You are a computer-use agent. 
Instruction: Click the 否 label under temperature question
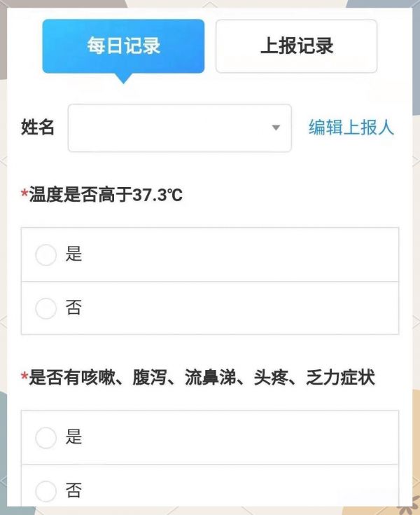(x=73, y=308)
